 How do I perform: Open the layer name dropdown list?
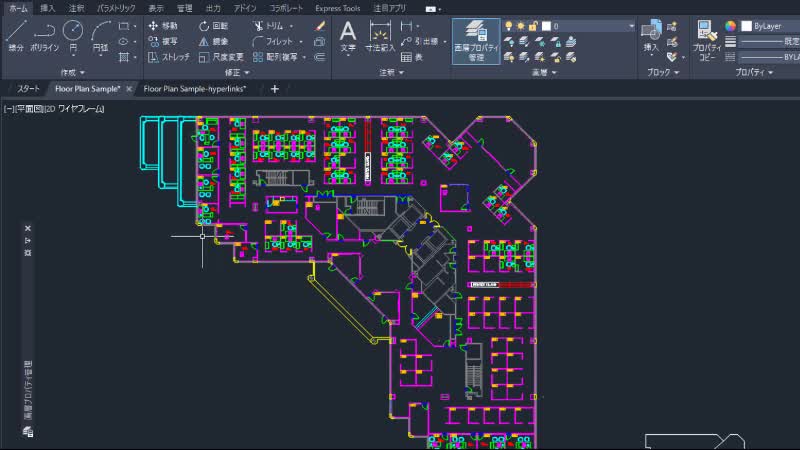coord(632,26)
